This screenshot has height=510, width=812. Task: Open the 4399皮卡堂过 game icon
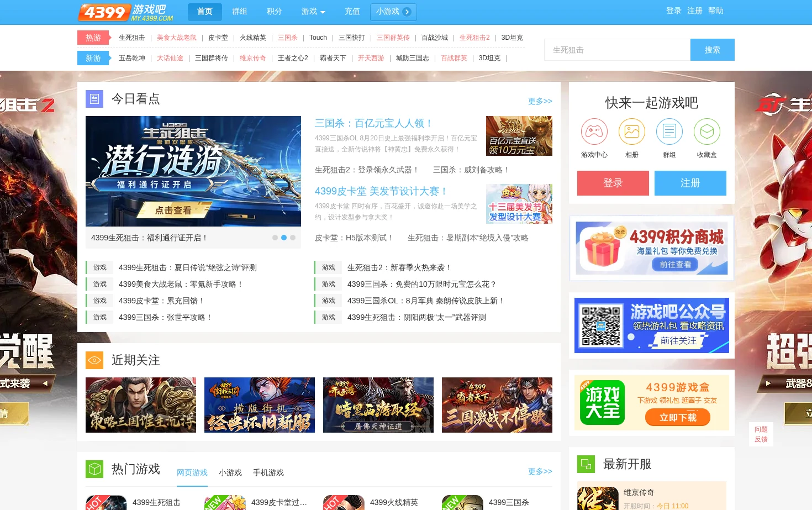point(225,502)
